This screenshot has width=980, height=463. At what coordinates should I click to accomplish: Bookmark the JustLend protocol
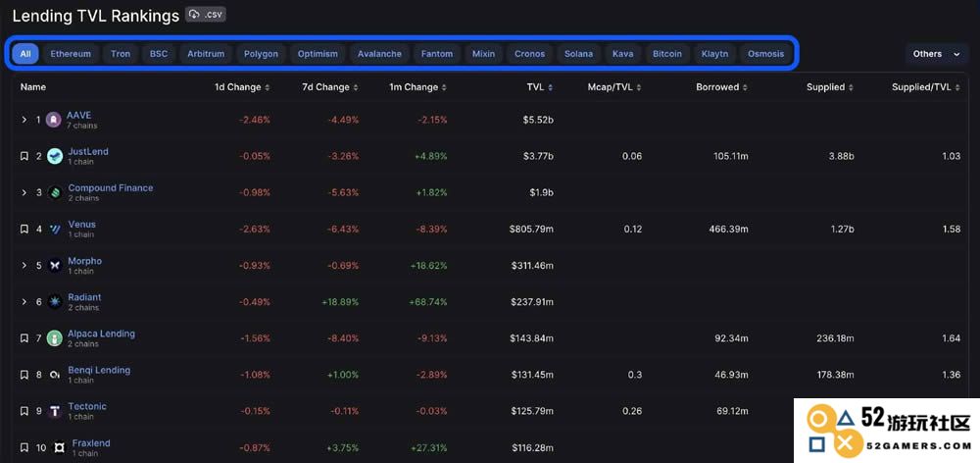24,156
